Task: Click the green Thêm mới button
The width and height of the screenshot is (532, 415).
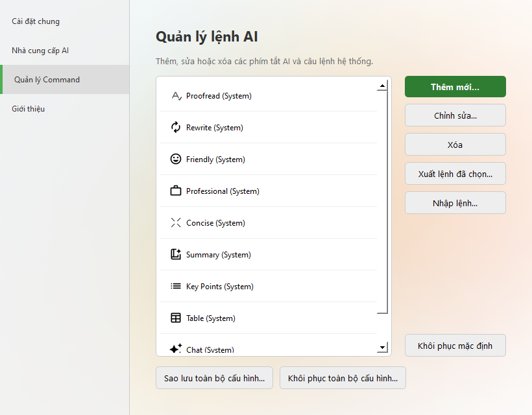Action: tap(455, 87)
